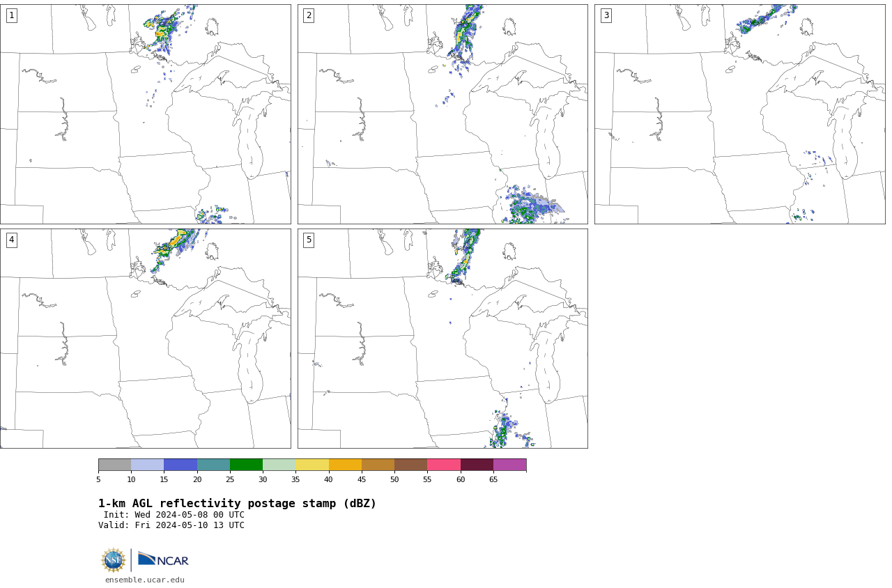Screen dimensions: 892x588
Task: Select the purple 65+ dBZ swatch
Action: coord(509,465)
